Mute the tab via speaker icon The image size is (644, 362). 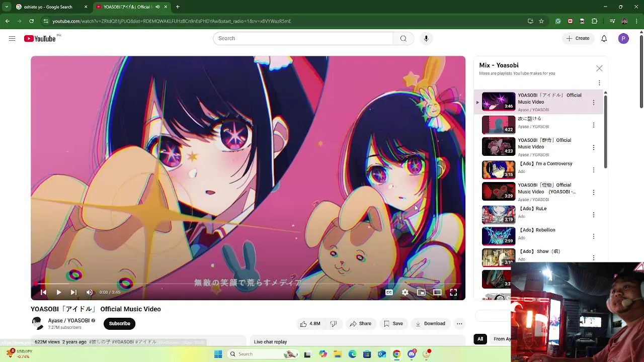tap(157, 7)
